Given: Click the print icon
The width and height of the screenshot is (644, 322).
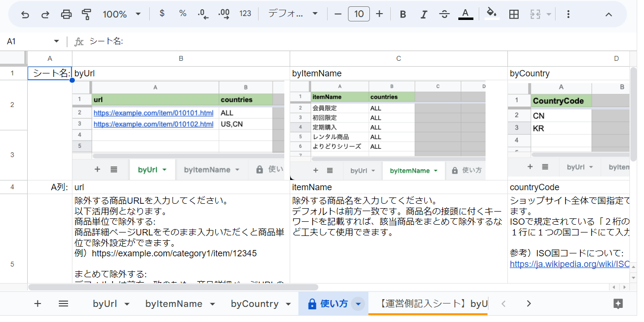Looking at the screenshot, I should 66,14.
